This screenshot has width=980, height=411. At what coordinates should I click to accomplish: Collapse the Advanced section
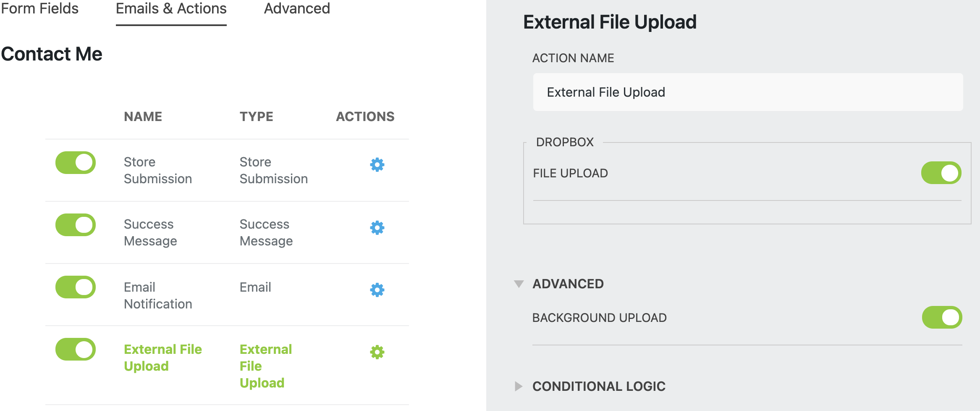(x=519, y=283)
